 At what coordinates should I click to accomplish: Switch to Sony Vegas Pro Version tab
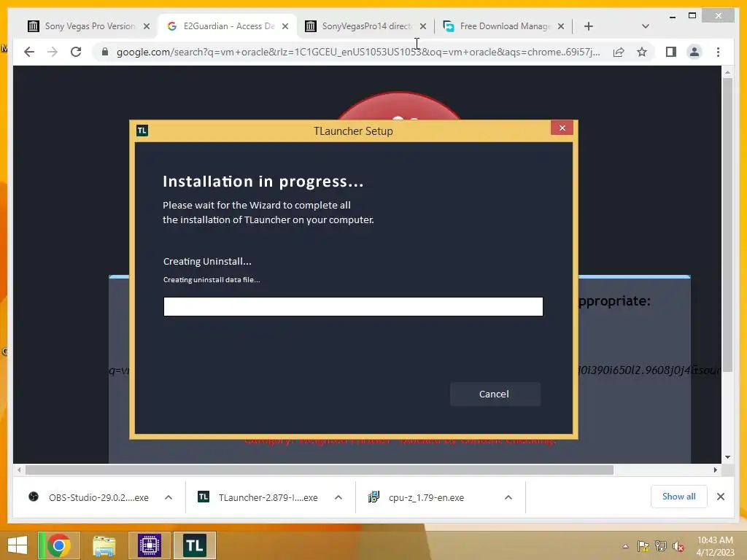click(x=88, y=26)
